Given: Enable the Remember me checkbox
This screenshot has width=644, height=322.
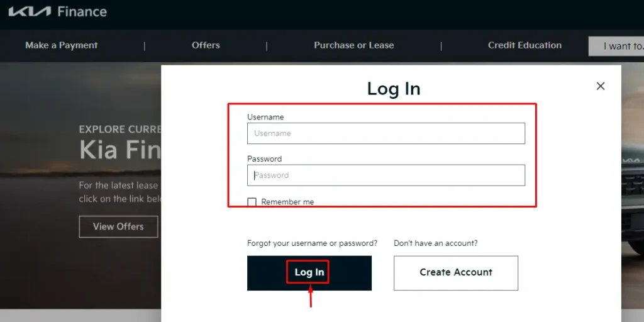Looking at the screenshot, I should click(x=252, y=202).
